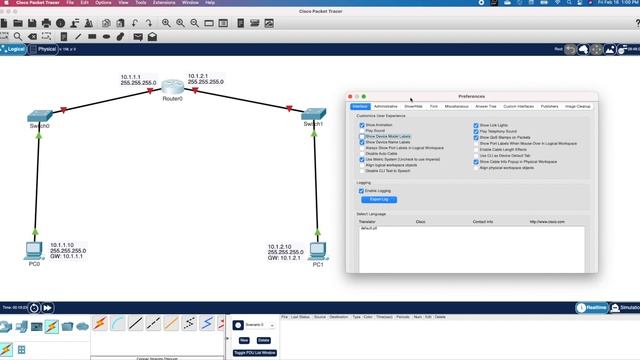Select the Logical workspace button

[x=13, y=49]
